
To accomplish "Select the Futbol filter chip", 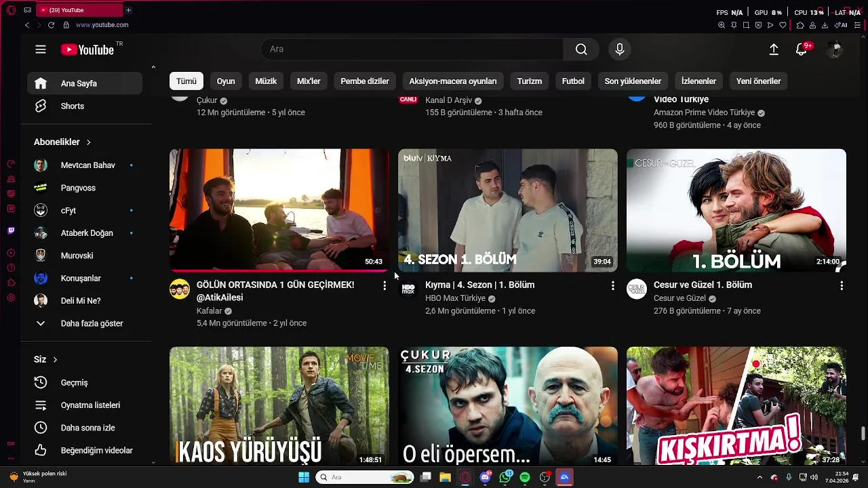I will point(573,81).
